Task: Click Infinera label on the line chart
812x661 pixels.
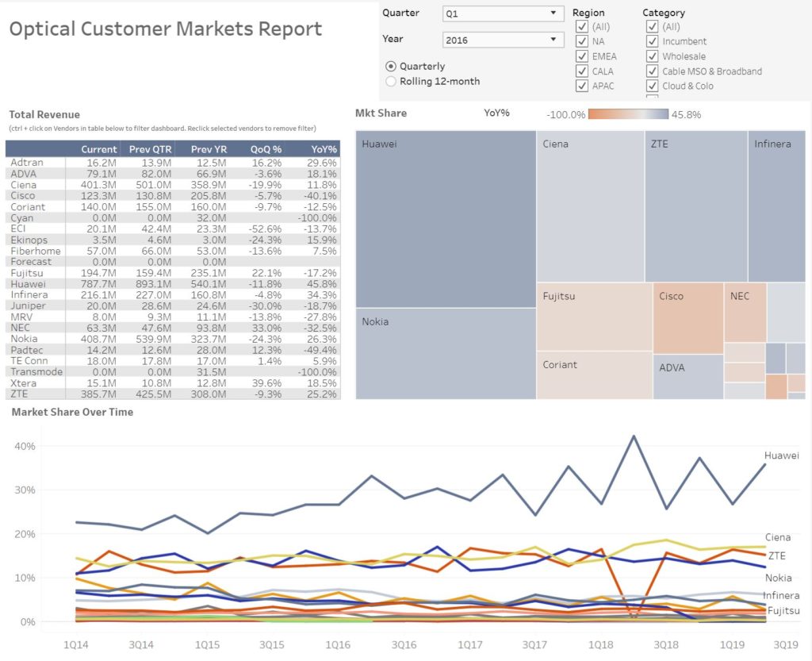Action: (x=781, y=595)
